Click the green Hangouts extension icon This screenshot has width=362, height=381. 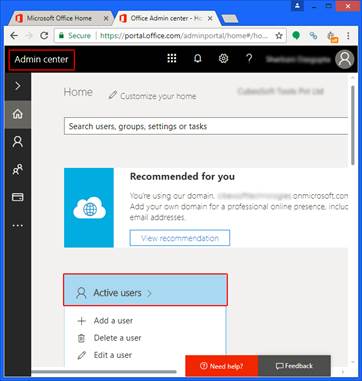coord(296,35)
